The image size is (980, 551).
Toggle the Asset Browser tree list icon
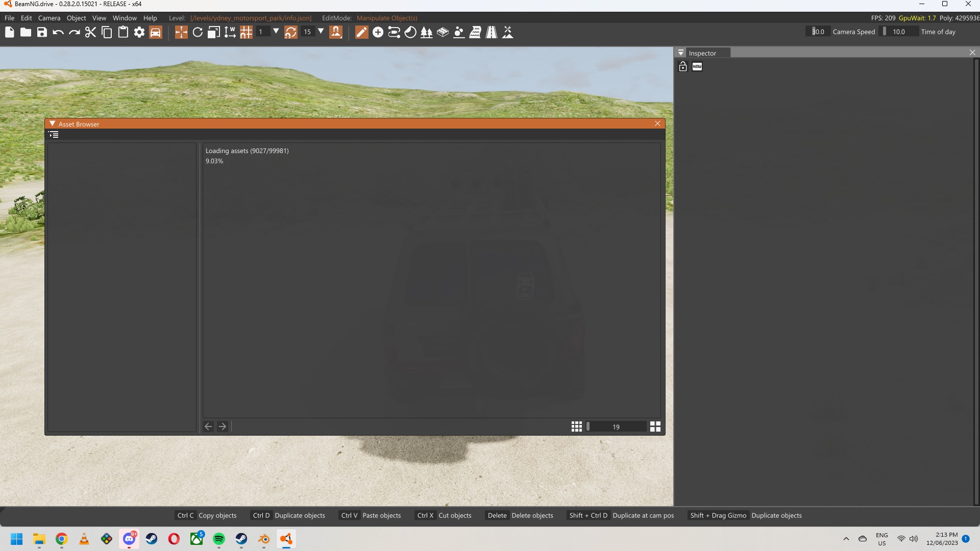(x=54, y=135)
